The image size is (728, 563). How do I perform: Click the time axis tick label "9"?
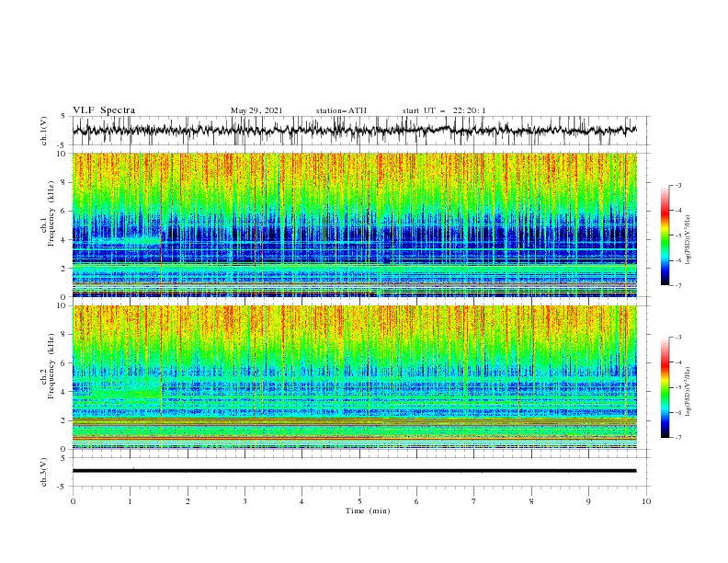pyautogui.click(x=588, y=501)
